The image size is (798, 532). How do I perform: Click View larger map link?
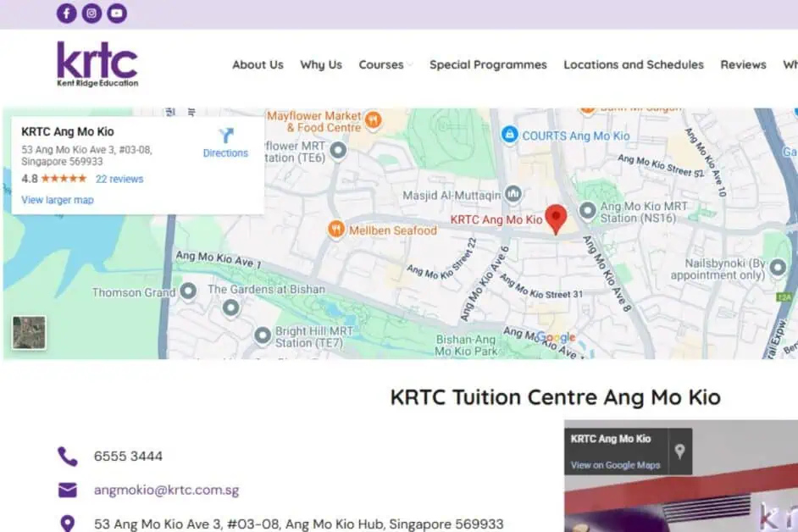pos(58,200)
